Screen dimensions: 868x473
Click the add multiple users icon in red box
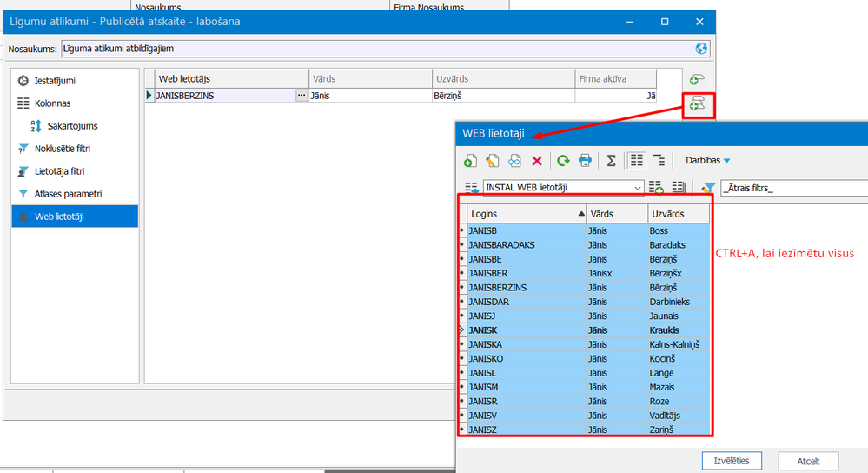coord(697,104)
